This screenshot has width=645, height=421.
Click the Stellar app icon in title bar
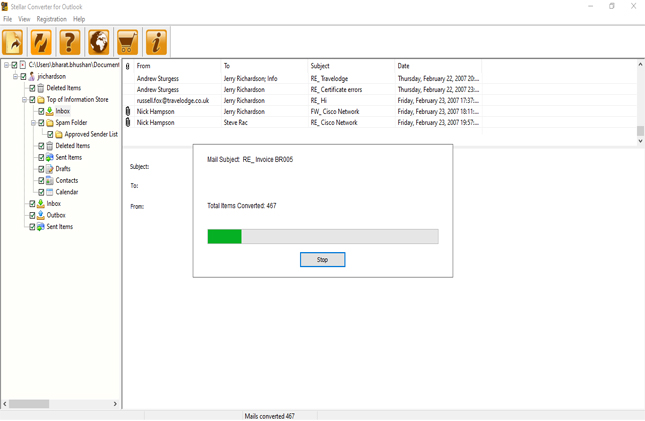pyautogui.click(x=5, y=7)
